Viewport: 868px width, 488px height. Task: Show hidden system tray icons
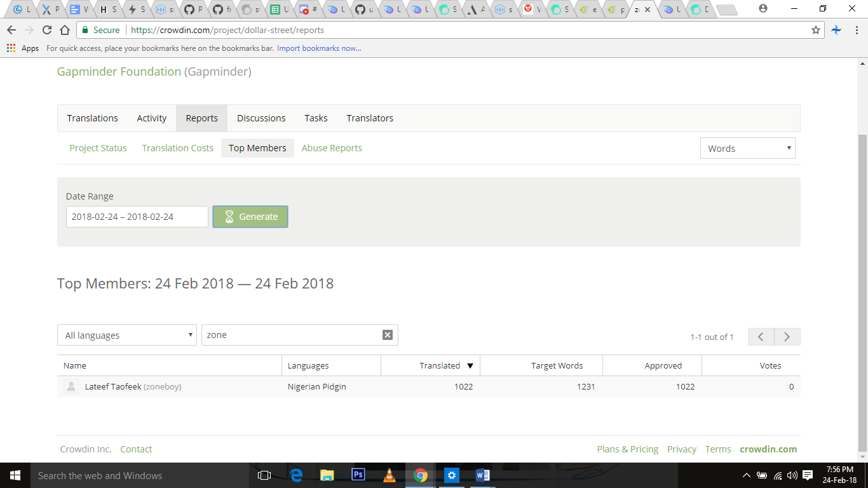(747, 475)
